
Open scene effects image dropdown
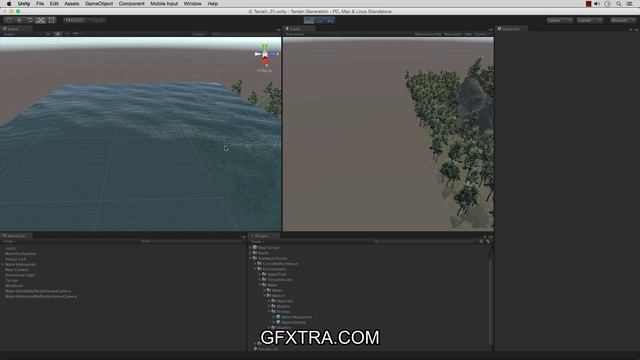pyautogui.click(x=76, y=34)
